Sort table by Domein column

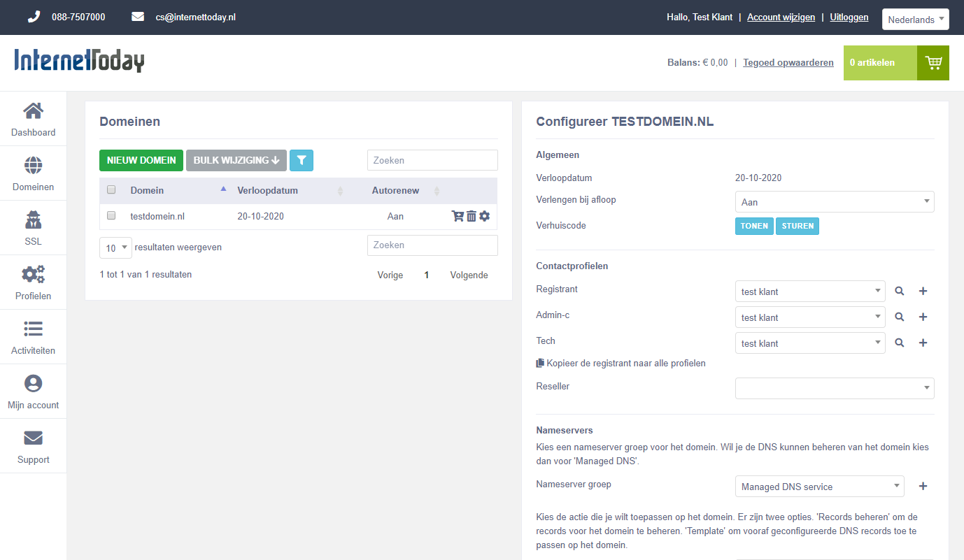pos(178,190)
